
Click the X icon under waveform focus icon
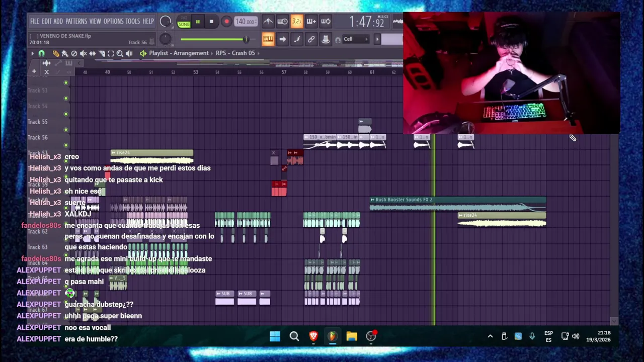pyautogui.click(x=46, y=72)
